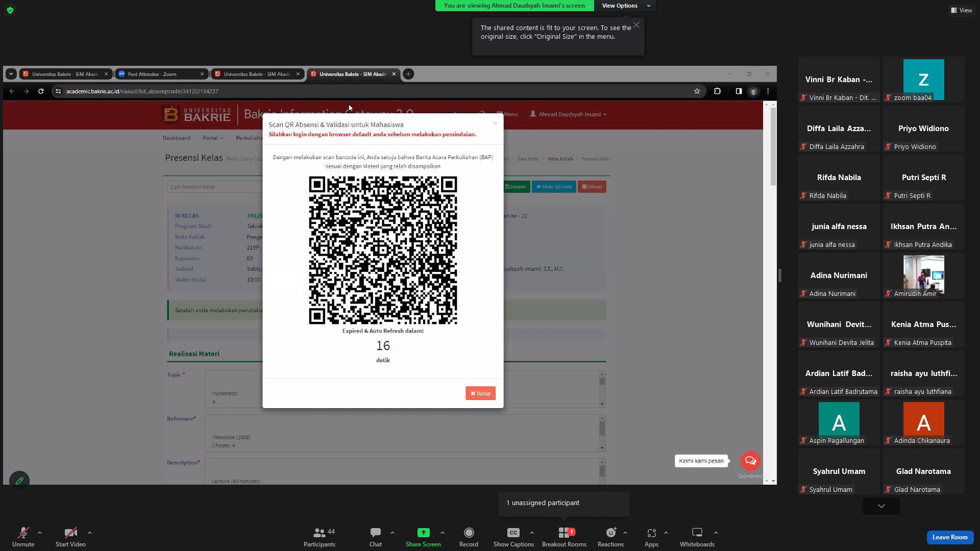Click the green annotate pencil icon
Viewport: 980px width, 551px height.
click(x=19, y=481)
